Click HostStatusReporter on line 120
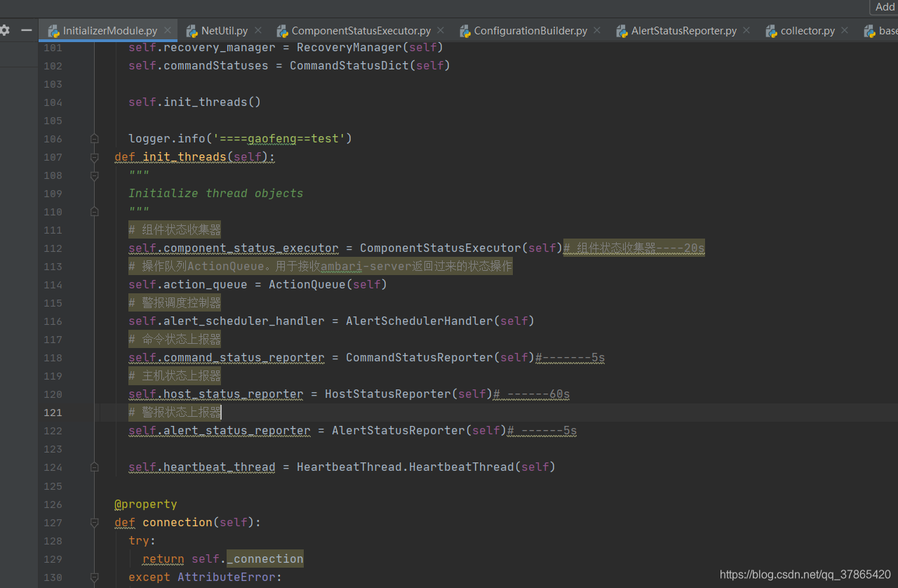898x588 pixels. 387,394
